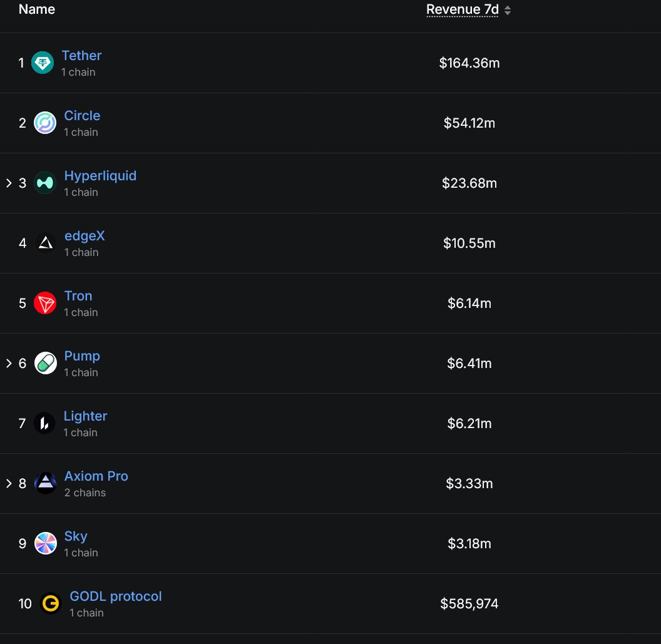Open the Tether protocol link
The width and height of the screenshot is (661, 644).
[81, 56]
